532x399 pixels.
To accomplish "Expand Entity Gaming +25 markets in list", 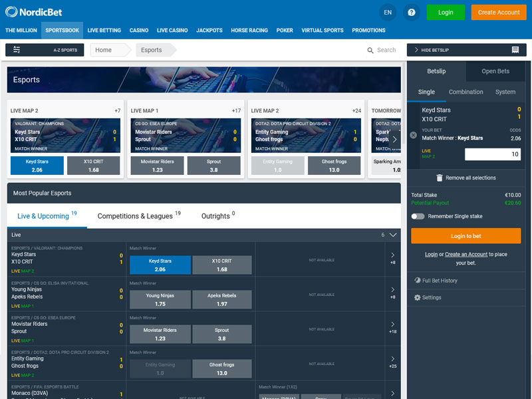I will (x=392, y=362).
